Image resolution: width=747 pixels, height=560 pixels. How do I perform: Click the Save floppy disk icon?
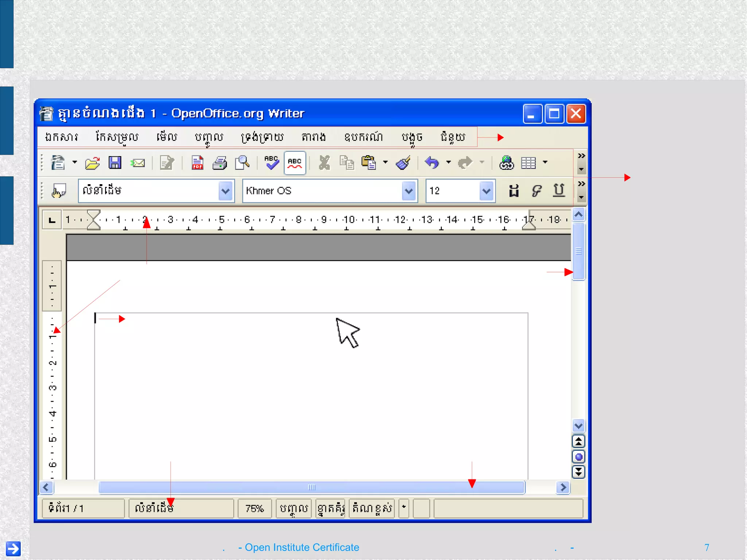(115, 163)
